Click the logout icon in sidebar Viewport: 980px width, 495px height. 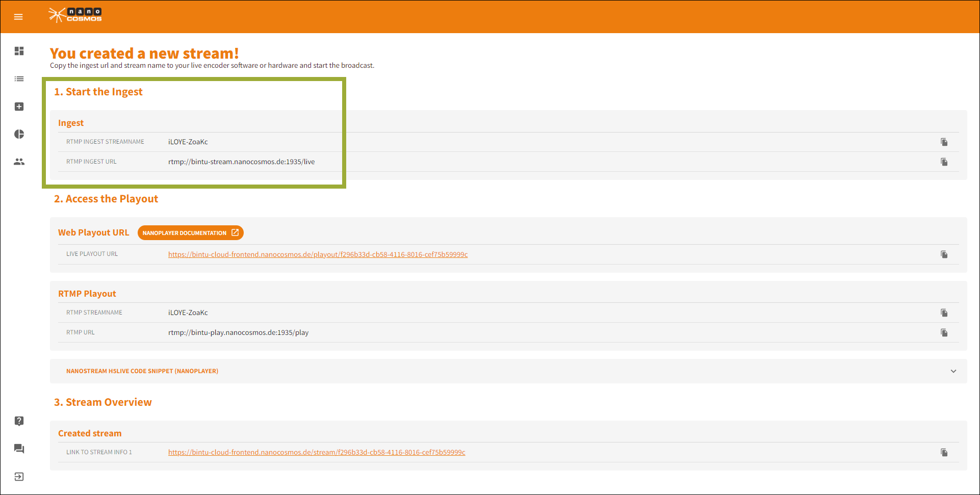19,477
